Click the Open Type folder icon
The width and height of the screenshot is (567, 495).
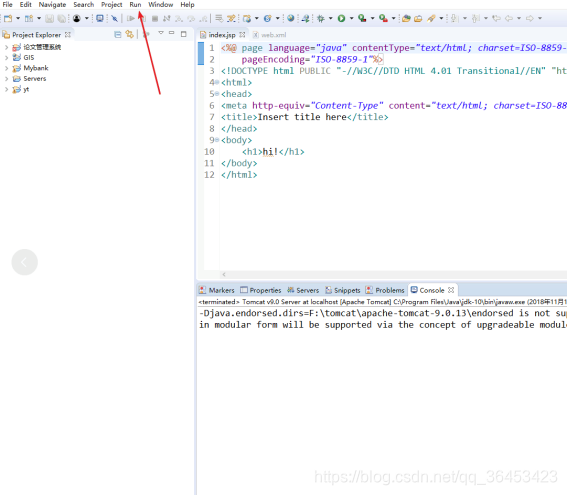(x=406, y=18)
